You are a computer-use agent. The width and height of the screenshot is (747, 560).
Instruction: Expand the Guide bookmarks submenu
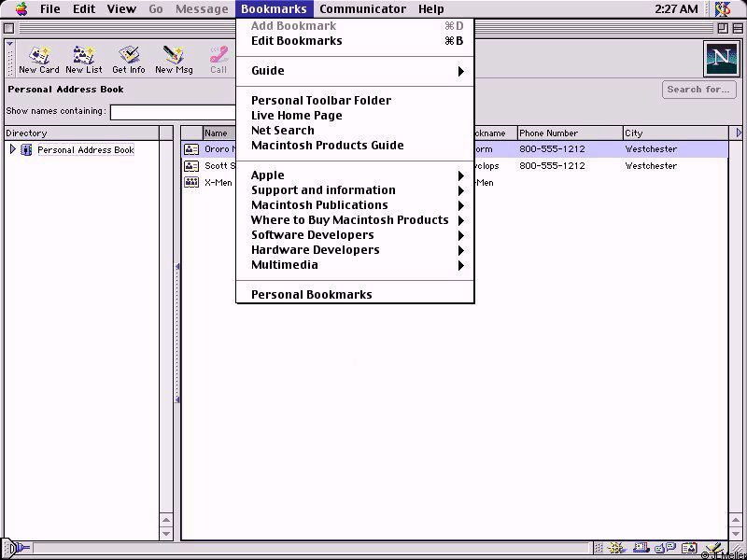tap(355, 71)
